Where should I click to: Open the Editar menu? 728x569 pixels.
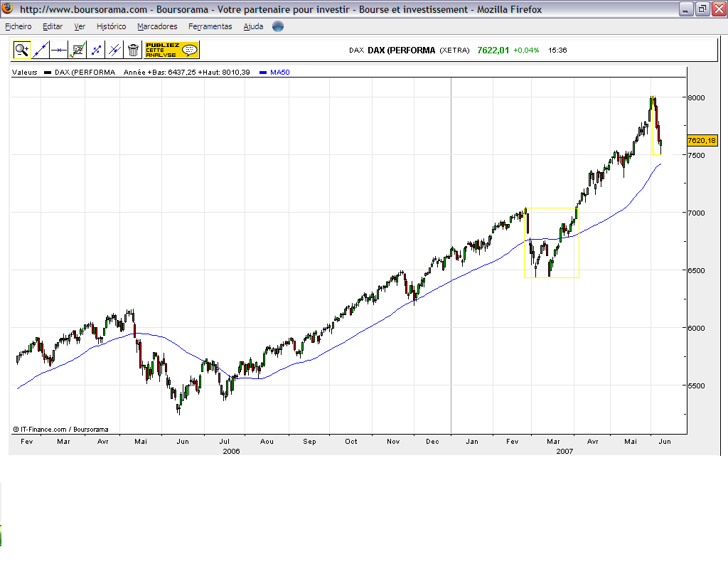click(53, 26)
